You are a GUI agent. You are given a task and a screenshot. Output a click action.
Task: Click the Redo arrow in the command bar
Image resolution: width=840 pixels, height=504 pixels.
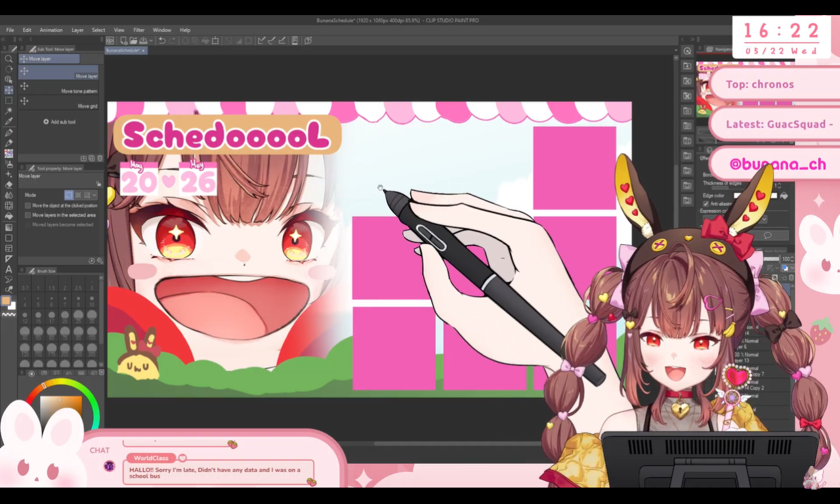click(172, 41)
